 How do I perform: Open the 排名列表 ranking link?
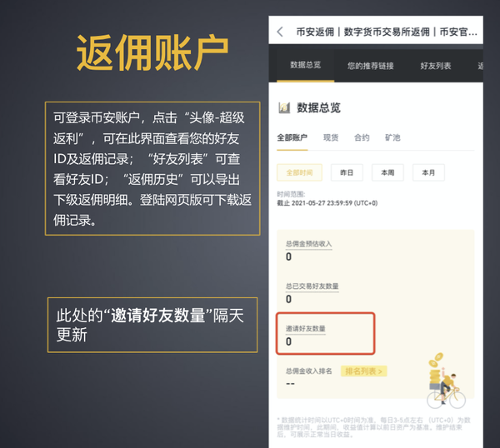click(x=364, y=371)
